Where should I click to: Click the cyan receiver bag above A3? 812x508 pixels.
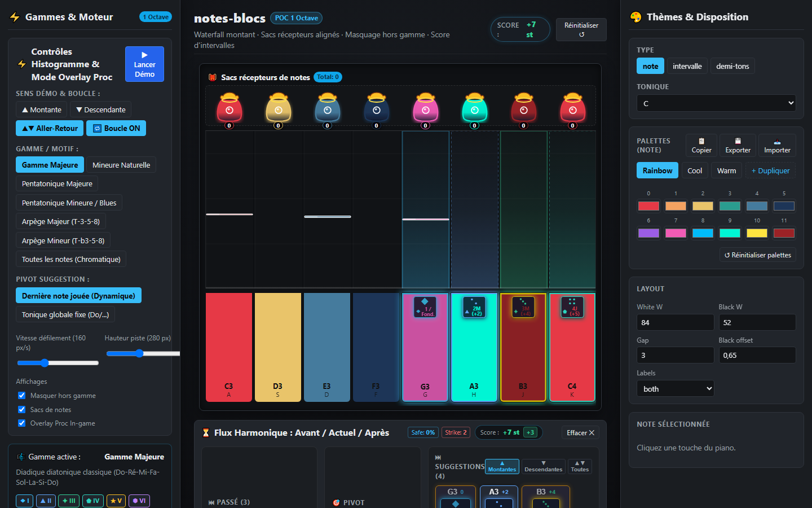[x=475, y=108]
